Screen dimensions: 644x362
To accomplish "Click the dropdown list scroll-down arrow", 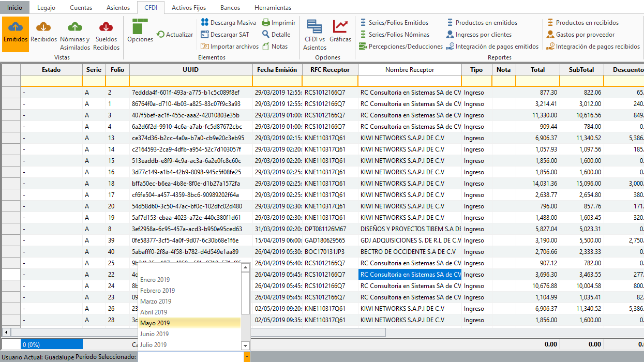I will [x=246, y=345].
